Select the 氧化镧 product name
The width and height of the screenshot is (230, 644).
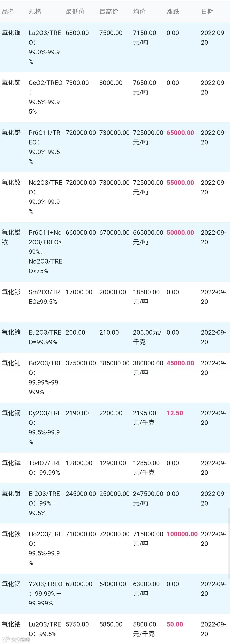[x=11, y=33]
